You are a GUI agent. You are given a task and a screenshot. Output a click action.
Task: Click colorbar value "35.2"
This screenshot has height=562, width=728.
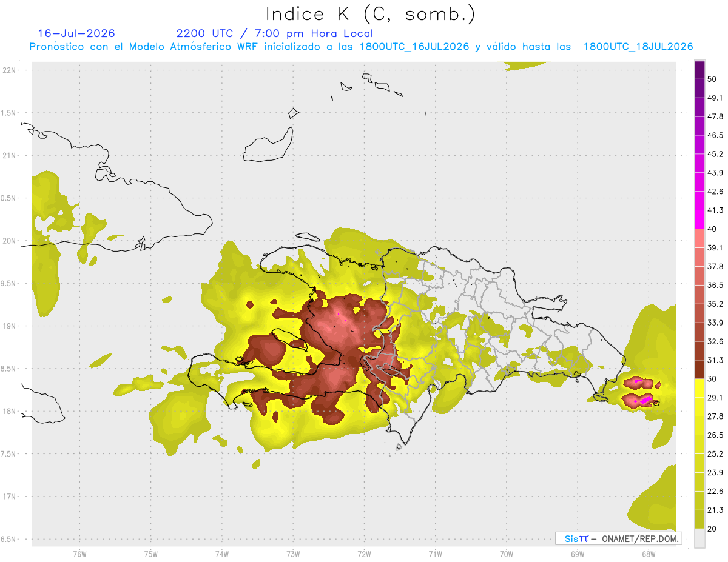coord(715,304)
